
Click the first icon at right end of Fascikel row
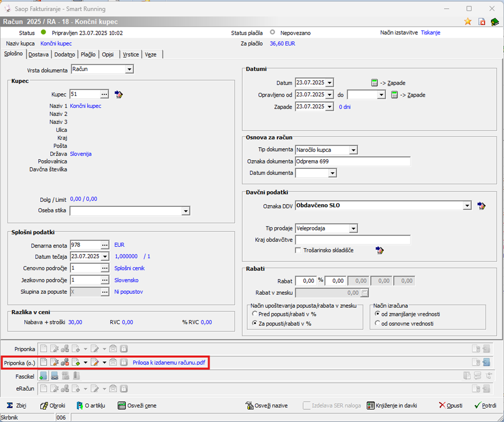tap(467, 376)
